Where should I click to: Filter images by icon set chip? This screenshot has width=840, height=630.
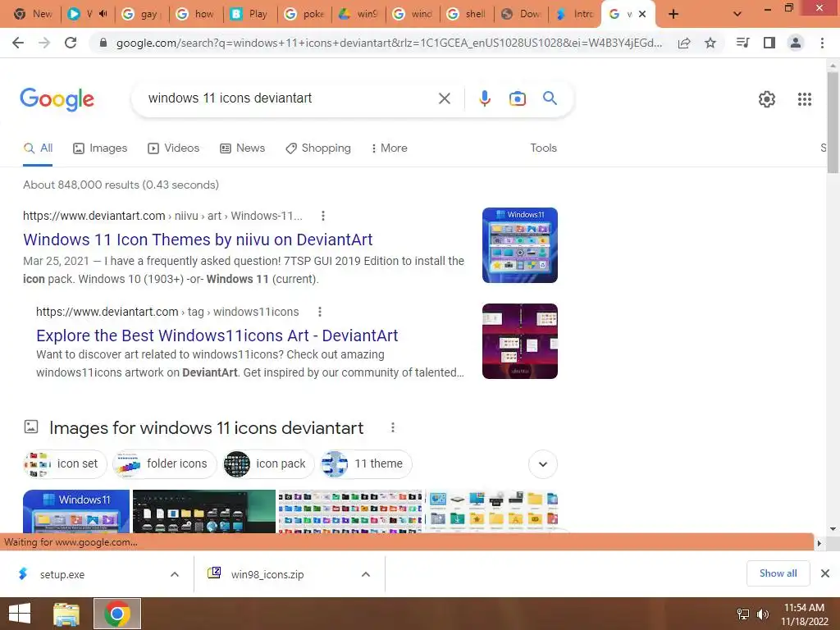coord(65,464)
